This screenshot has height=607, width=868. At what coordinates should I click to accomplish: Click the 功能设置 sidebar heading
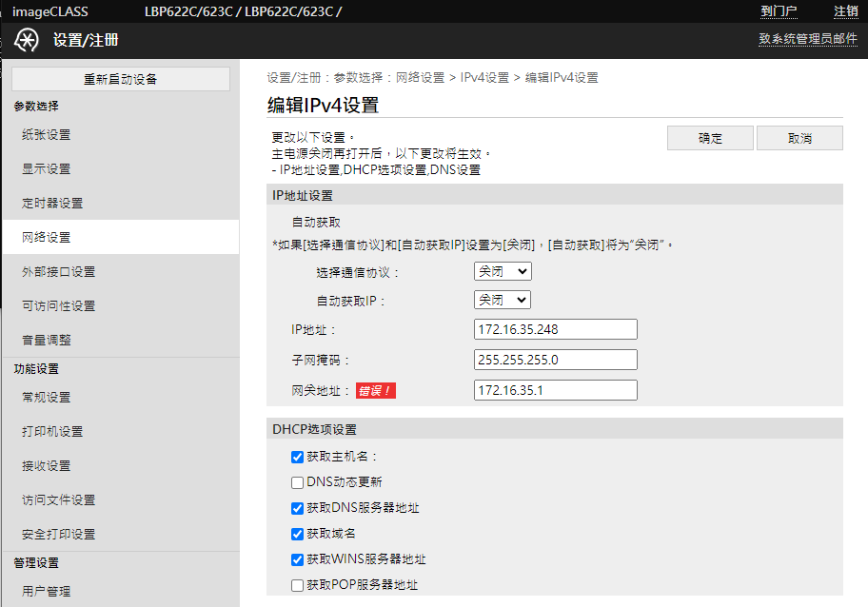coord(36,369)
